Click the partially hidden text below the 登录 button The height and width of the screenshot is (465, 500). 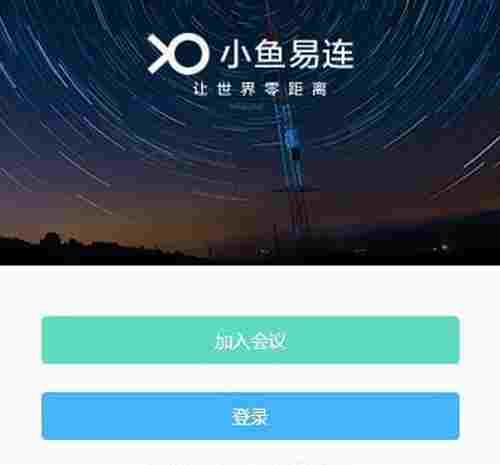click(x=250, y=462)
